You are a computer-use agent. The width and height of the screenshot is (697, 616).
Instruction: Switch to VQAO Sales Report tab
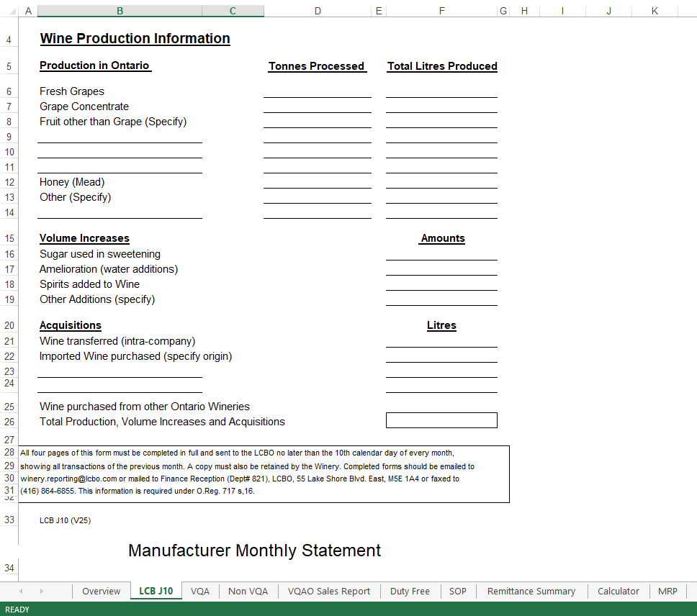[329, 591]
